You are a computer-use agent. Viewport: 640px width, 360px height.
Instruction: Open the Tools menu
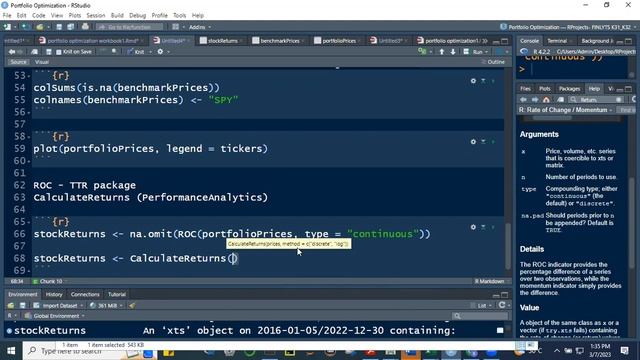(x=180, y=16)
